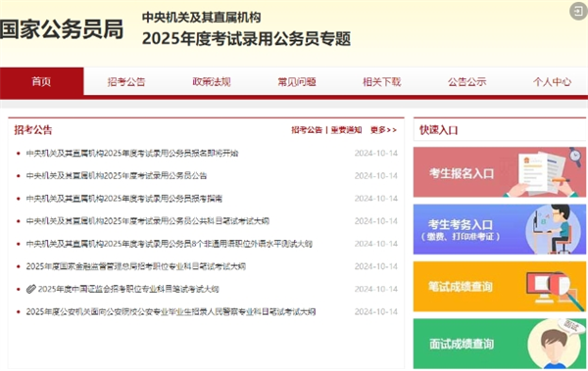Click the 快速入口 panel heading
Image resolution: width=588 pixels, height=371 pixels.
439,130
